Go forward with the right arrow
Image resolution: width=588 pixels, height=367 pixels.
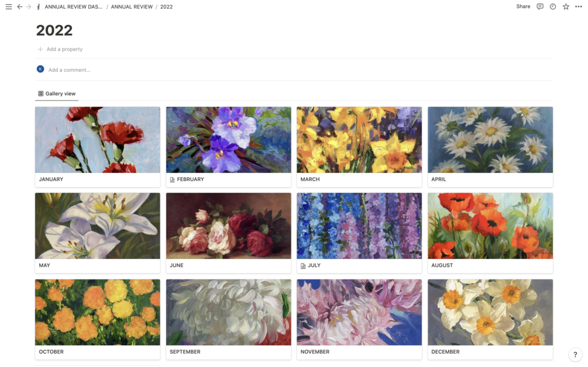(x=29, y=7)
